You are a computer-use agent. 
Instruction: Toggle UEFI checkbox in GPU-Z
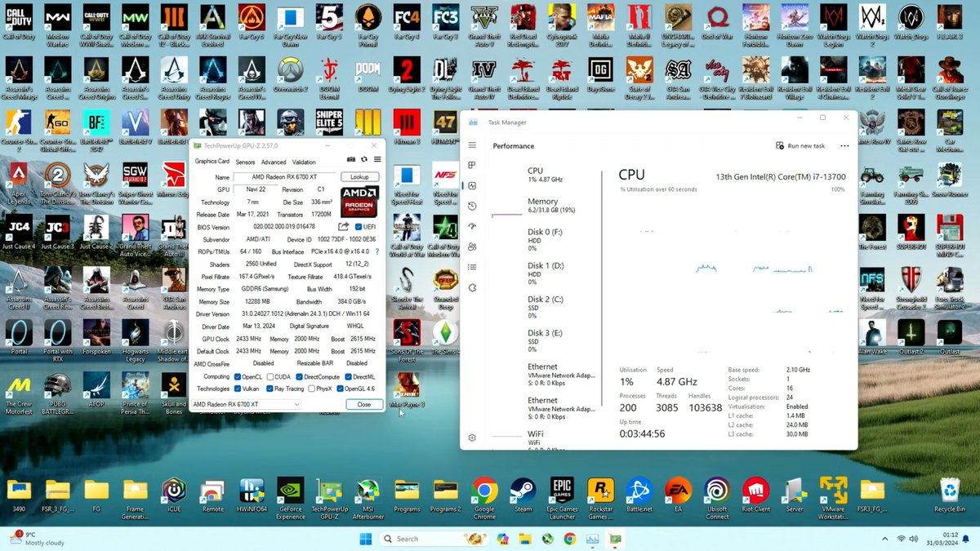[359, 227]
